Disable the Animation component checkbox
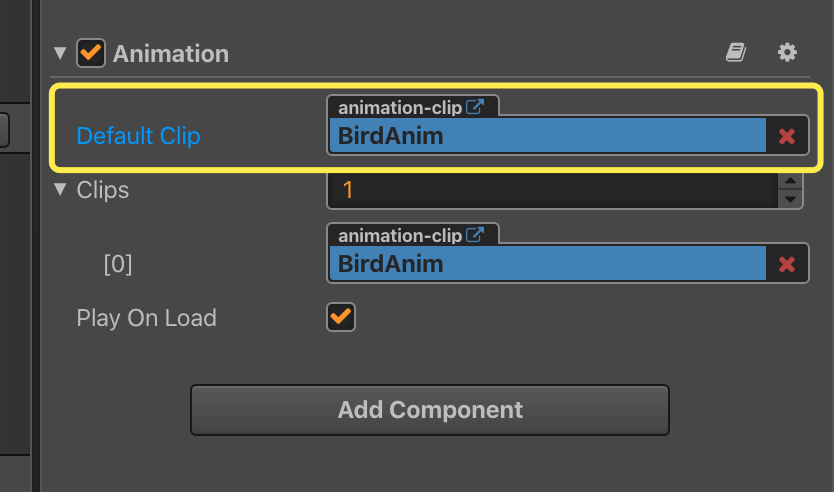 (x=90, y=53)
